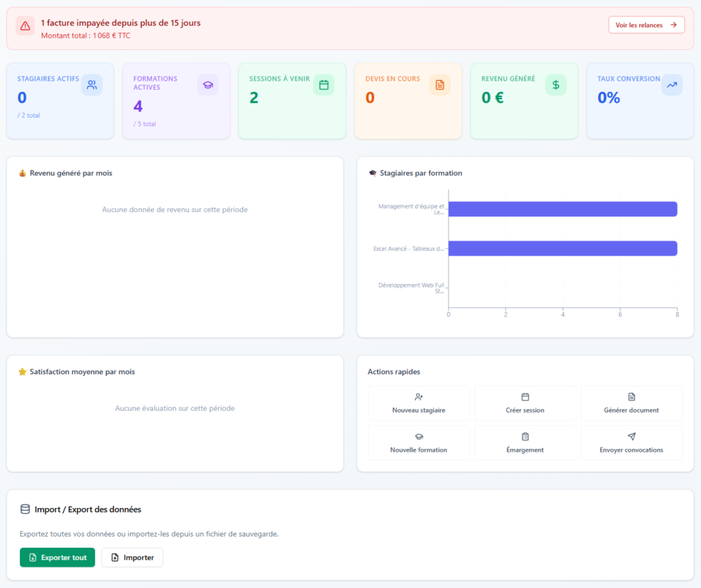Image resolution: width=701 pixels, height=588 pixels.
Task: Click the database icon beside Import / Export
Action: click(x=25, y=509)
